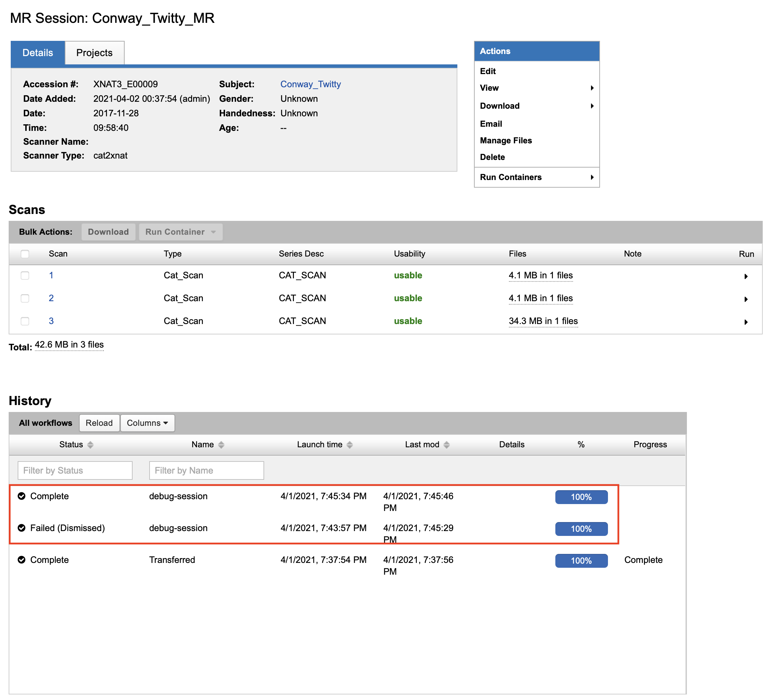779x700 pixels.
Task: Check the checkbox for scan 3
Action: point(25,321)
